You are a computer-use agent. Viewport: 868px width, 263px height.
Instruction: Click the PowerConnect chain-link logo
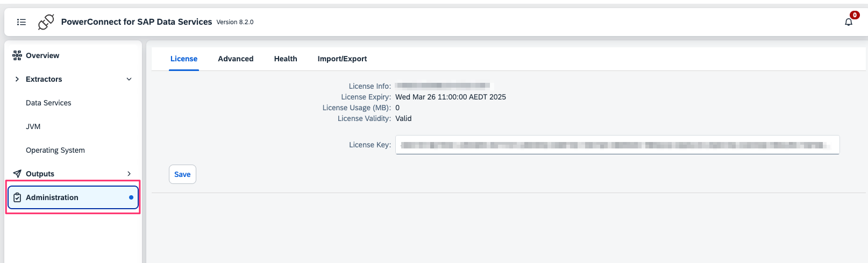tap(46, 22)
